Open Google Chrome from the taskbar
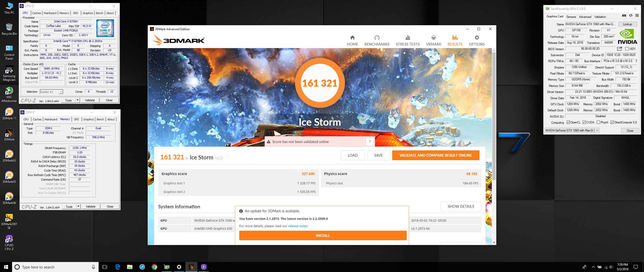This screenshot has height=272, width=644. [154, 267]
